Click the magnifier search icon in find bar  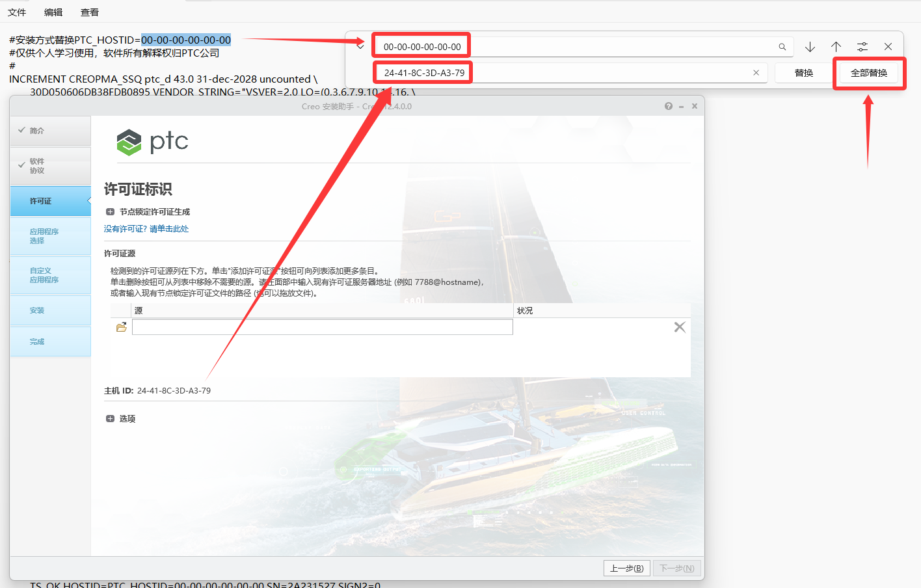click(782, 46)
